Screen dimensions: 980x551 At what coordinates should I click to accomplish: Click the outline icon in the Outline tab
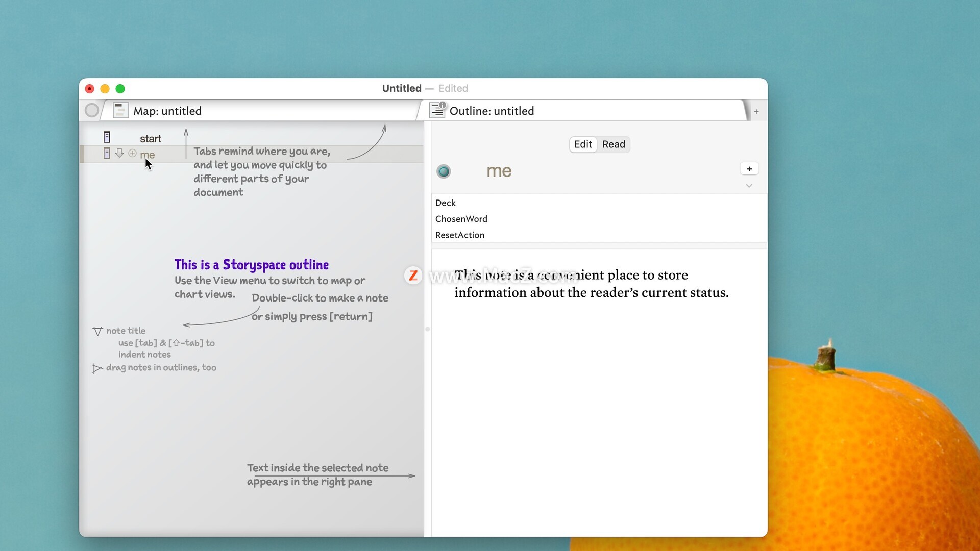(437, 110)
